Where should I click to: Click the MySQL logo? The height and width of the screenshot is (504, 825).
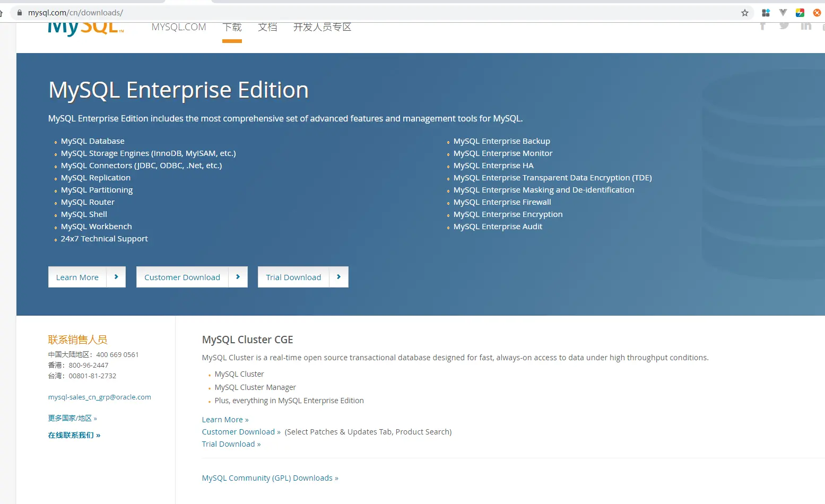click(x=86, y=29)
